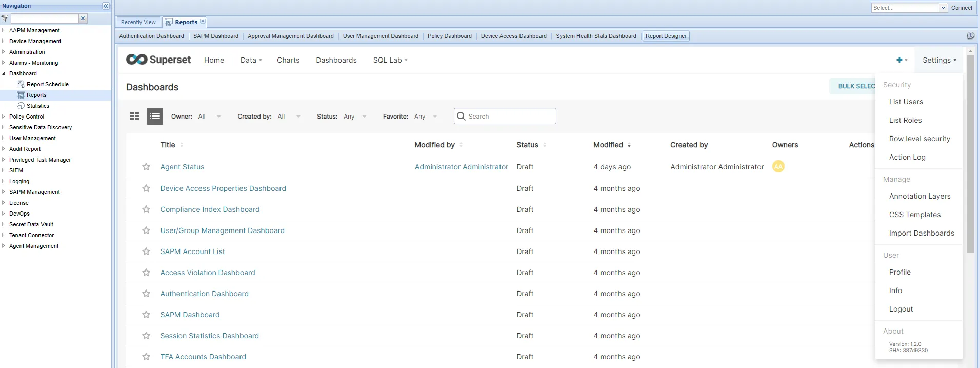Sort by Status column arrows
Screen dimensions: 980x368
(x=545, y=145)
